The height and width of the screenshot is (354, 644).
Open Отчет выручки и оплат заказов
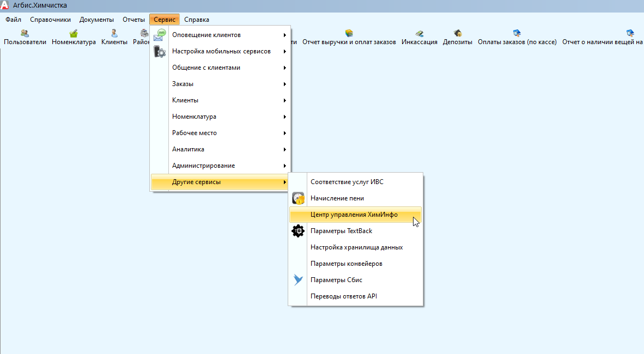coord(349,34)
